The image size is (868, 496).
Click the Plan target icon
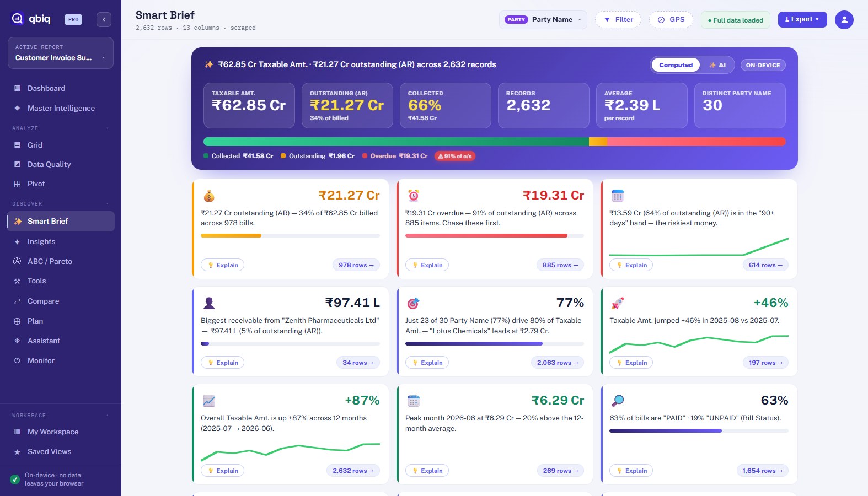[x=17, y=321]
